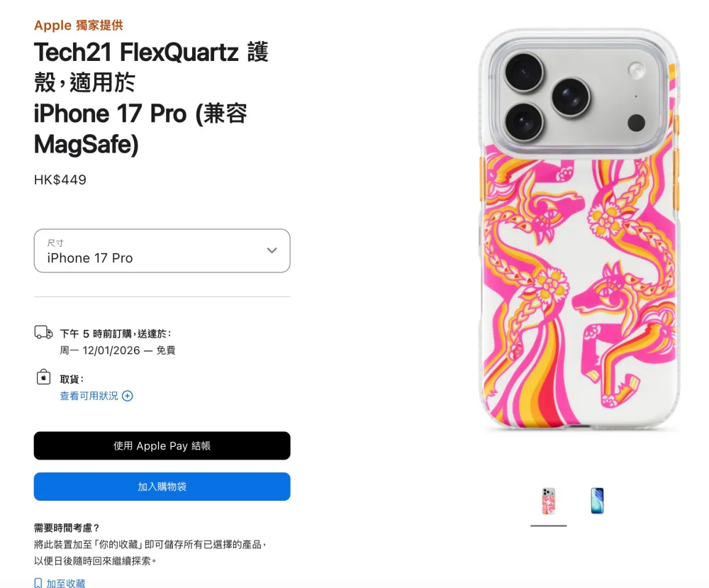Select the blue iPhone front view thumbnail

(x=597, y=501)
